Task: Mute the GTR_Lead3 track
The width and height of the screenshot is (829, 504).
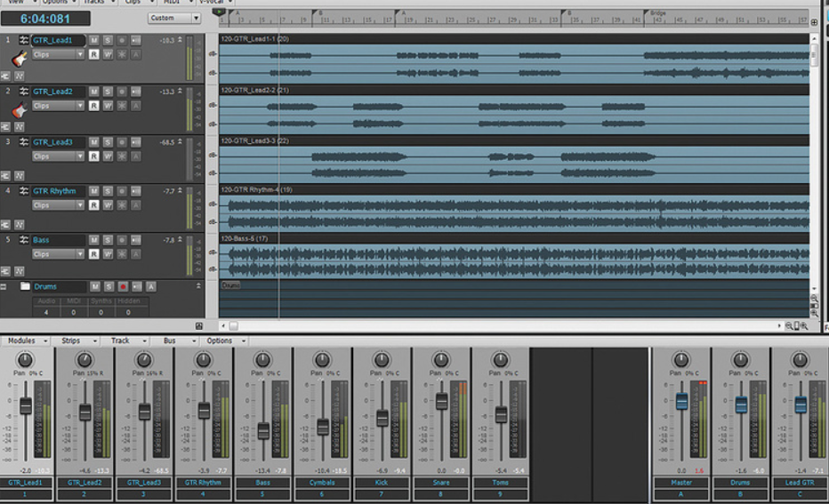Action: coord(93,142)
